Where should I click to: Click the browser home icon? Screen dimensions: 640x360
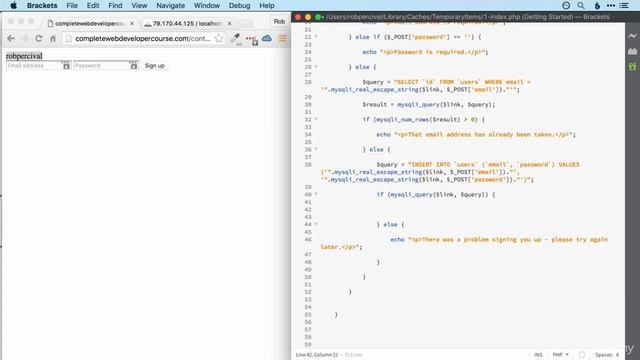click(53, 38)
